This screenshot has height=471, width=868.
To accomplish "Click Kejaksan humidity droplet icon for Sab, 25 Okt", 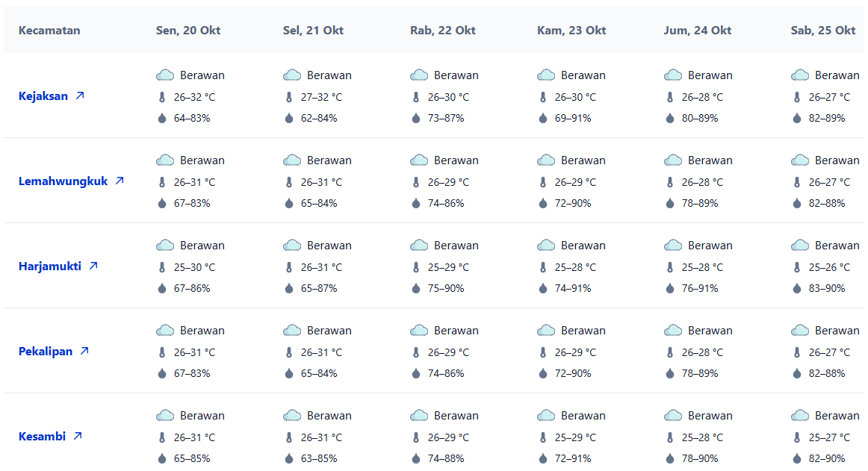I will [x=797, y=118].
